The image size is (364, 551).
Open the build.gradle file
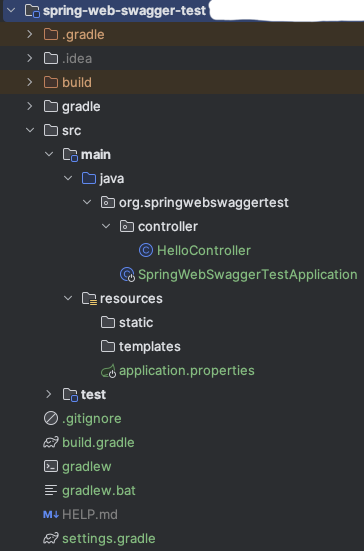pos(98,443)
